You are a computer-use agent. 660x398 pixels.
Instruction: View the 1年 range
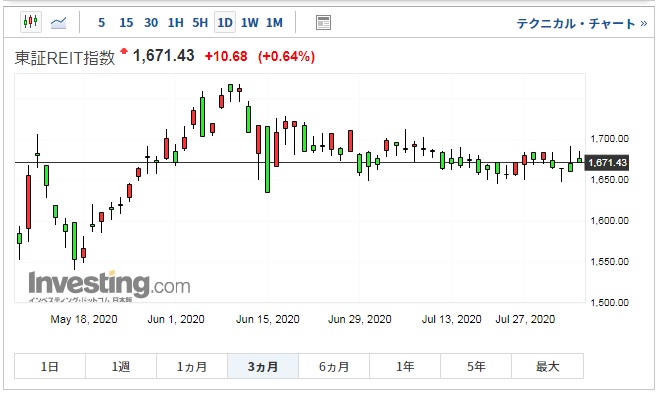tap(405, 366)
